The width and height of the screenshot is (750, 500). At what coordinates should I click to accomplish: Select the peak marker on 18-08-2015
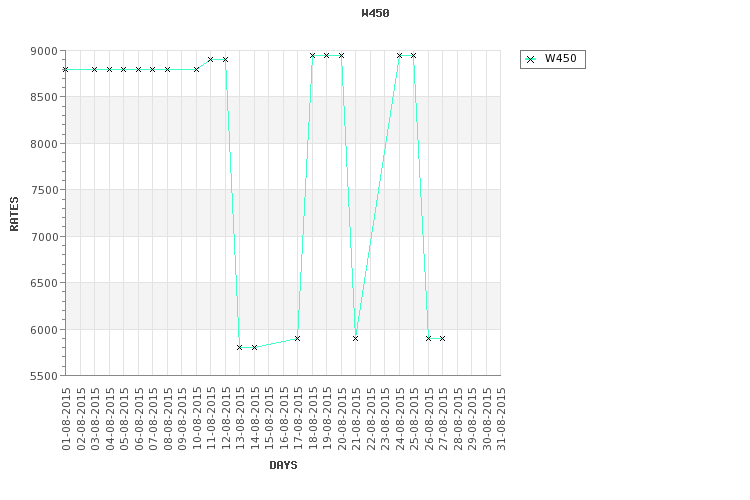pyautogui.click(x=312, y=55)
